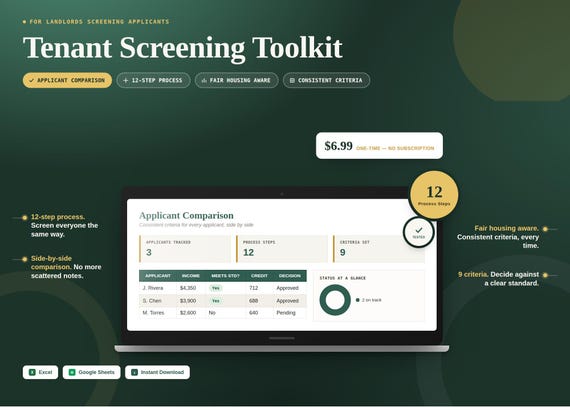The image size is (570, 407).
Task: Click the Tenant Screening Toolkit heading
Action: [182, 48]
